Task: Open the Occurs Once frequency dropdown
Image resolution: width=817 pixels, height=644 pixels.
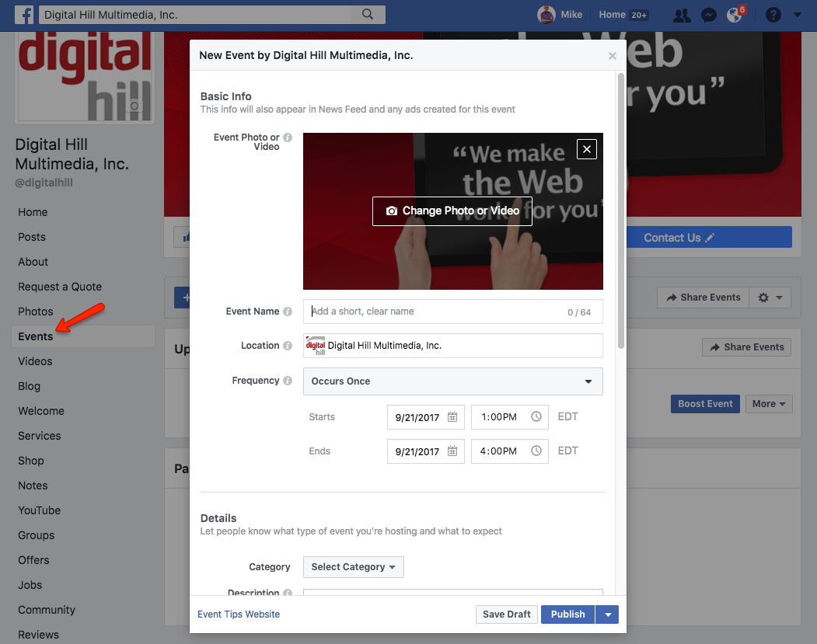Action: coord(452,381)
